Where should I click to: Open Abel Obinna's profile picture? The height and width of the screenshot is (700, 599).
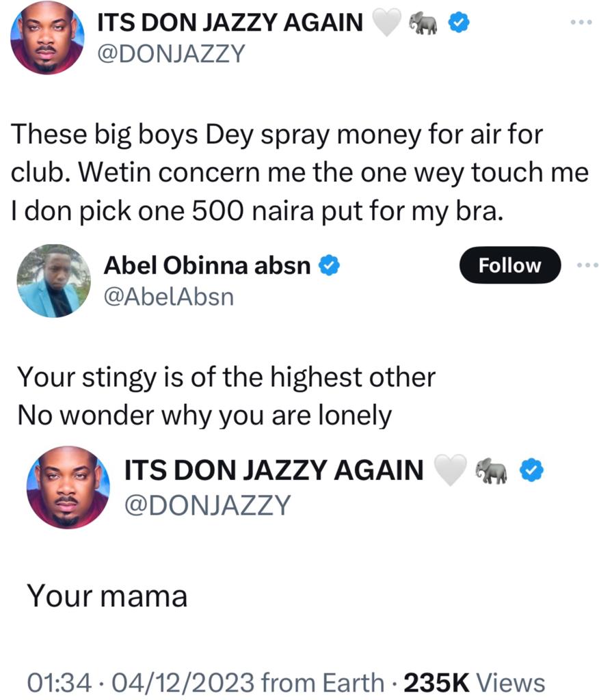pyautogui.click(x=54, y=280)
